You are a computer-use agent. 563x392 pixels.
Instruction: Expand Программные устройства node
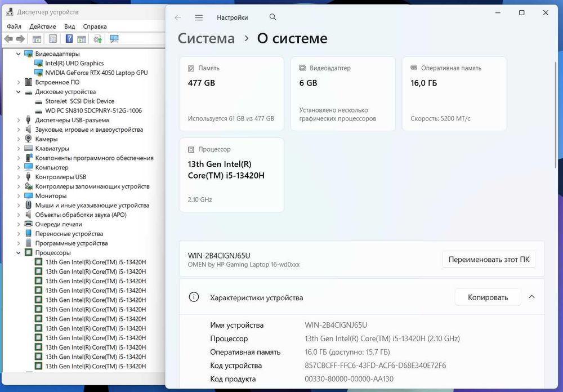(19, 243)
